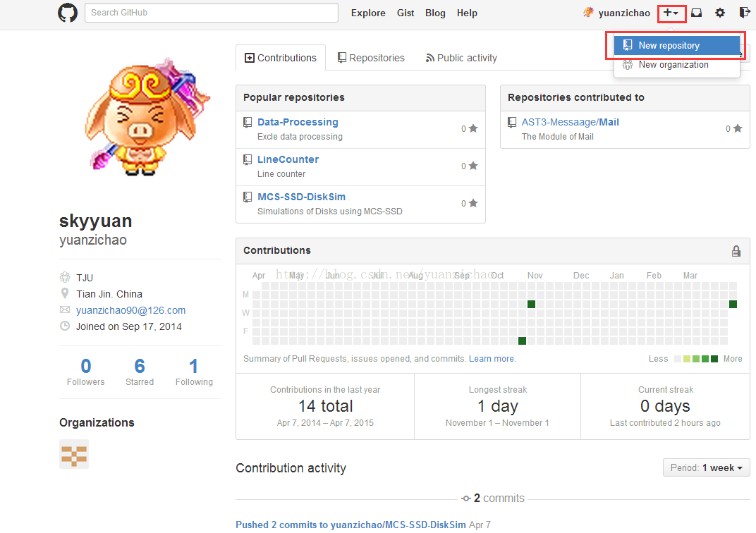
Task: Open the notifications inbox icon
Action: (x=696, y=13)
